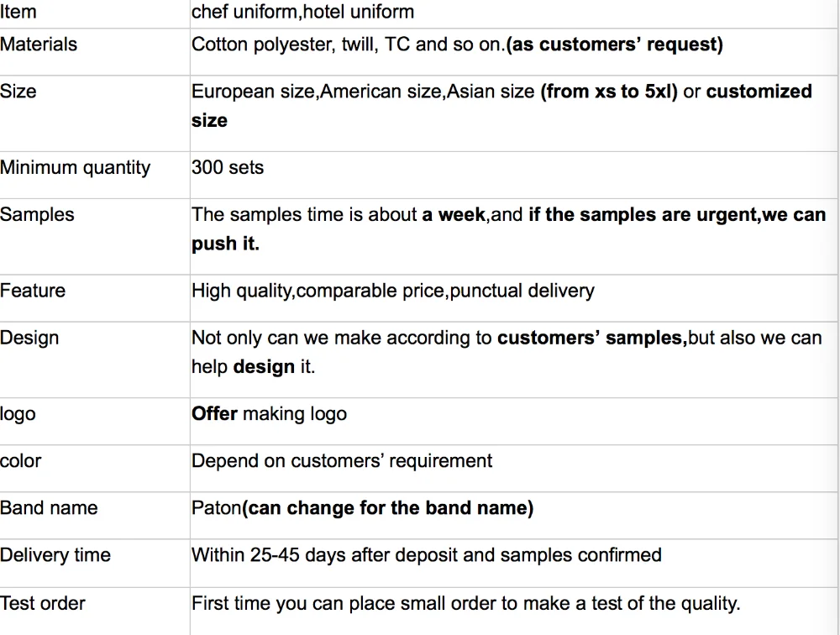The width and height of the screenshot is (840, 635).
Task: Click the 'Size' row label
Action: click(18, 91)
